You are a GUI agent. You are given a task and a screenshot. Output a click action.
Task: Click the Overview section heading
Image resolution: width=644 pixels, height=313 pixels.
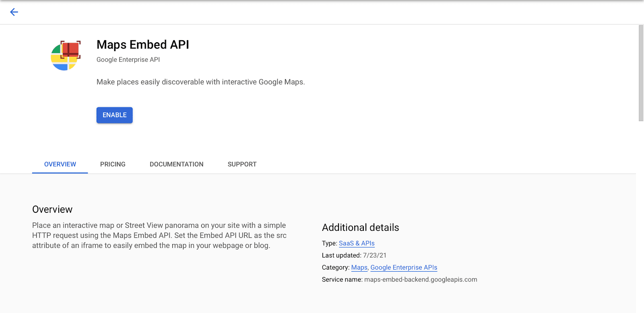pyautogui.click(x=52, y=210)
